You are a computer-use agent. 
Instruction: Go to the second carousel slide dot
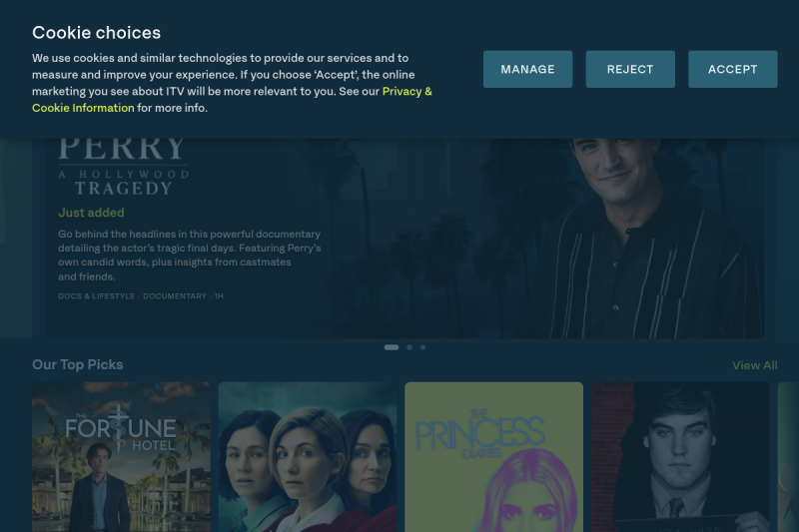coord(409,347)
